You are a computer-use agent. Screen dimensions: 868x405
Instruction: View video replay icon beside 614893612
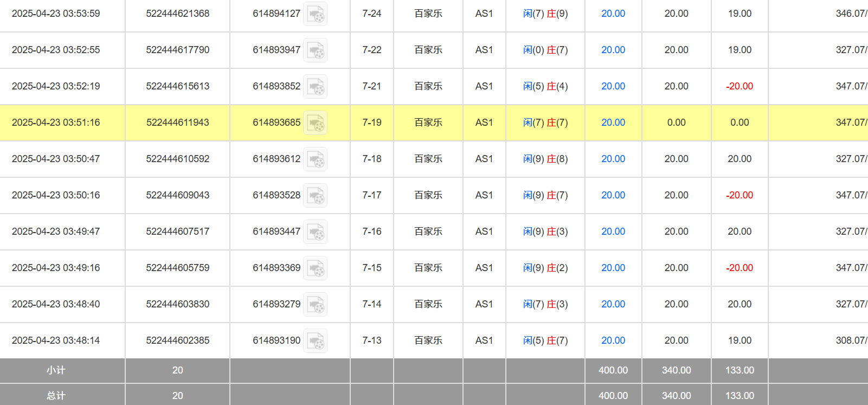click(315, 159)
